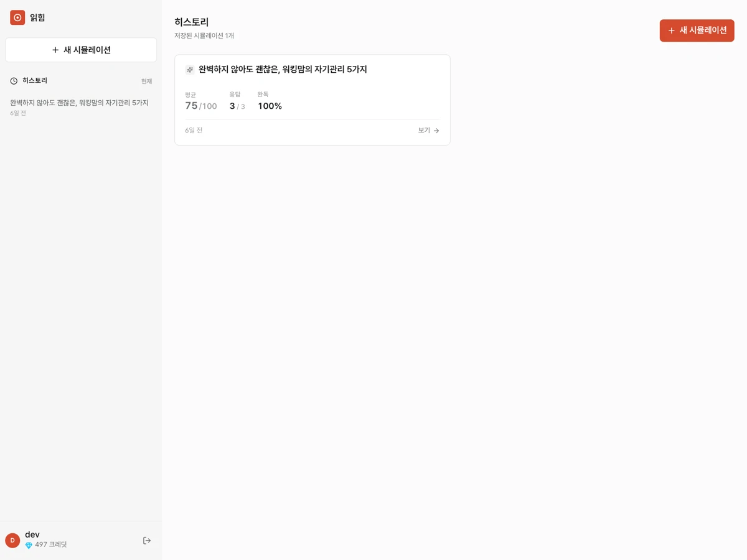Open card title 완벽하지 않아도 괜찮은, 워킹맘의 자기관리 5가지

click(x=283, y=69)
